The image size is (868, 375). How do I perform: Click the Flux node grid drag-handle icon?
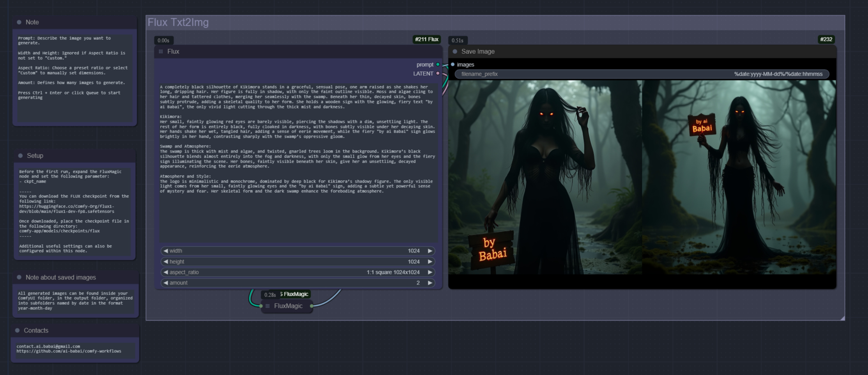pos(161,51)
